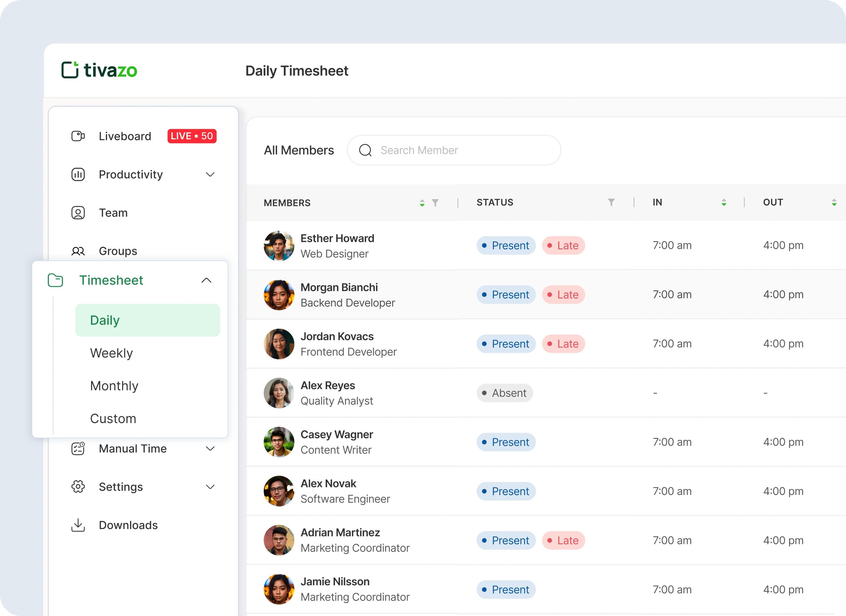Click the Settings gear icon
The image size is (846, 616).
tap(78, 486)
